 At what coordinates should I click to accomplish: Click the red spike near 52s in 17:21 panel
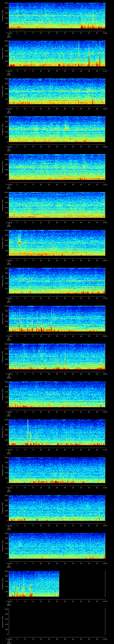click(93, 99)
